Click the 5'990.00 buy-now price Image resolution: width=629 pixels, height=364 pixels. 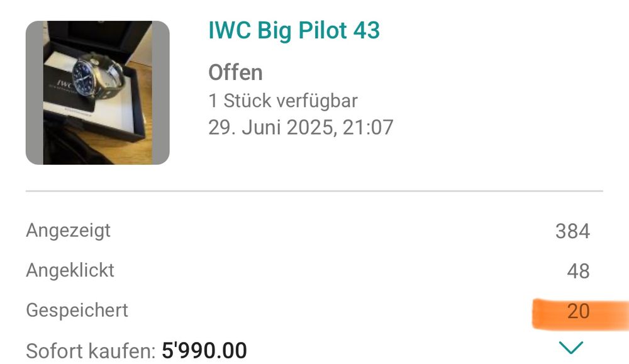(204, 351)
